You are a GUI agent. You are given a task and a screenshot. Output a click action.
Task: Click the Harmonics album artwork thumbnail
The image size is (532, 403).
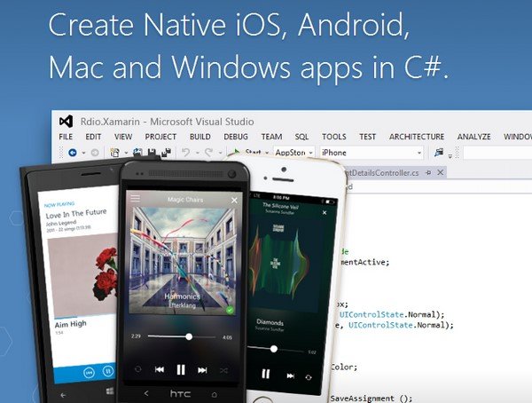[x=183, y=260]
